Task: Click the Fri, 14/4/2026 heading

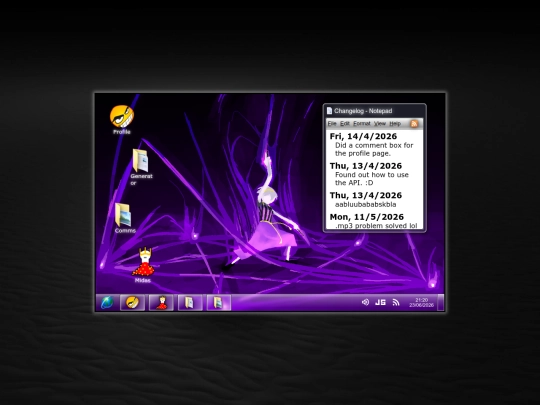Action: coord(363,136)
